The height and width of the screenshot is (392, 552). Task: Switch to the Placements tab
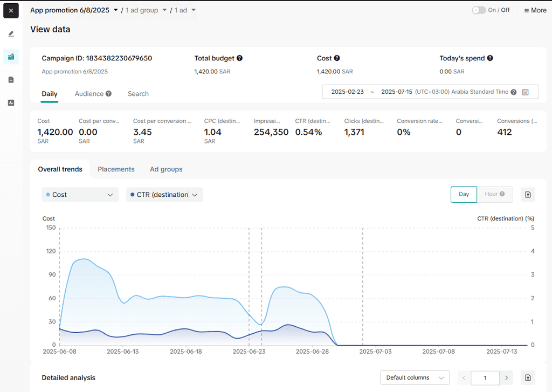point(116,169)
